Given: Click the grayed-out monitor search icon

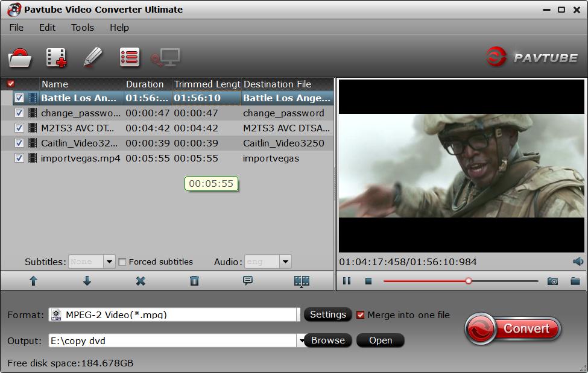Looking at the screenshot, I should coord(165,58).
